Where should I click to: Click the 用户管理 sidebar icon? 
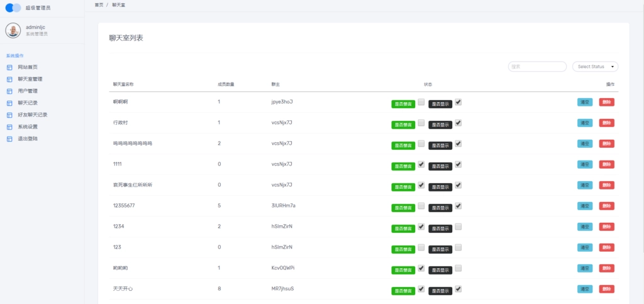click(x=9, y=91)
